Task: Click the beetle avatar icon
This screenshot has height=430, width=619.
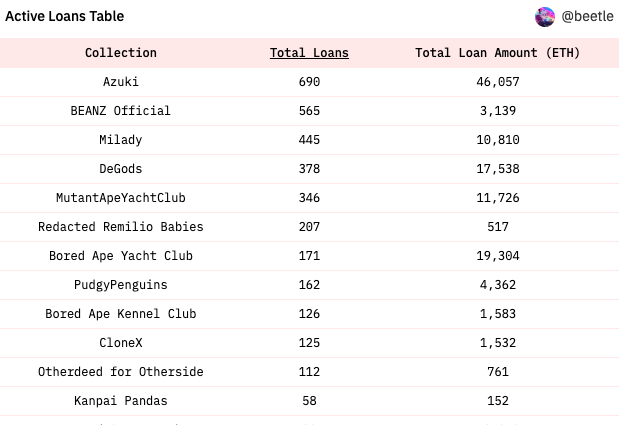Action: pos(545,17)
